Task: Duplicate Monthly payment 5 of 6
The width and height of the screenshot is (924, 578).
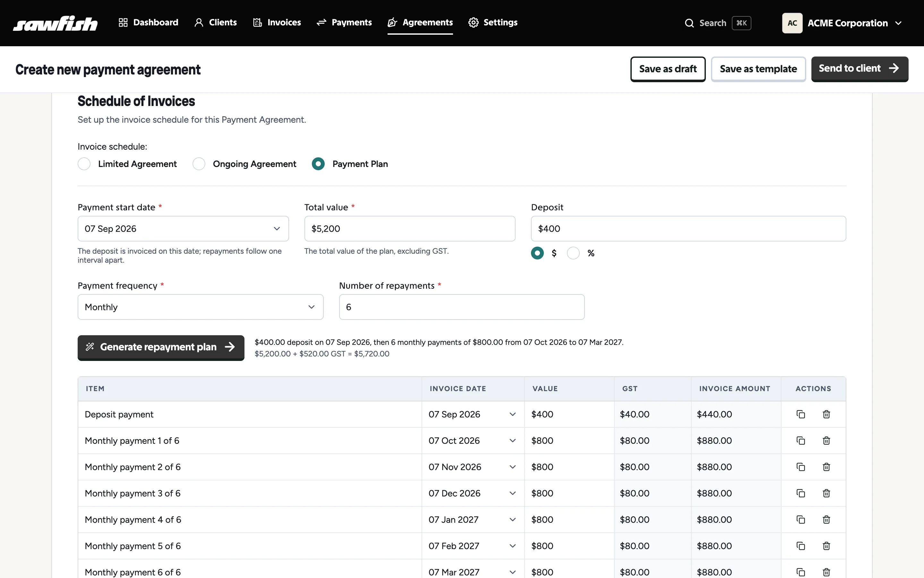Action: click(x=801, y=546)
